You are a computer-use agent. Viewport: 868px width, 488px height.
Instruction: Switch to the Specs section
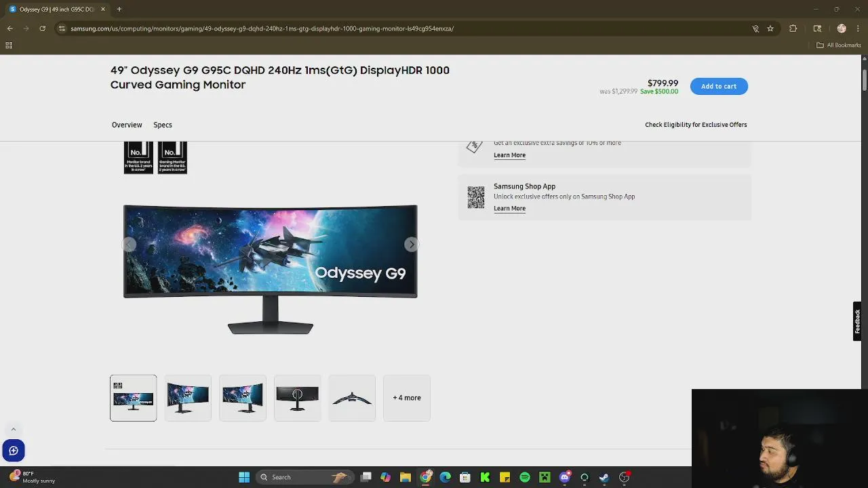click(163, 125)
